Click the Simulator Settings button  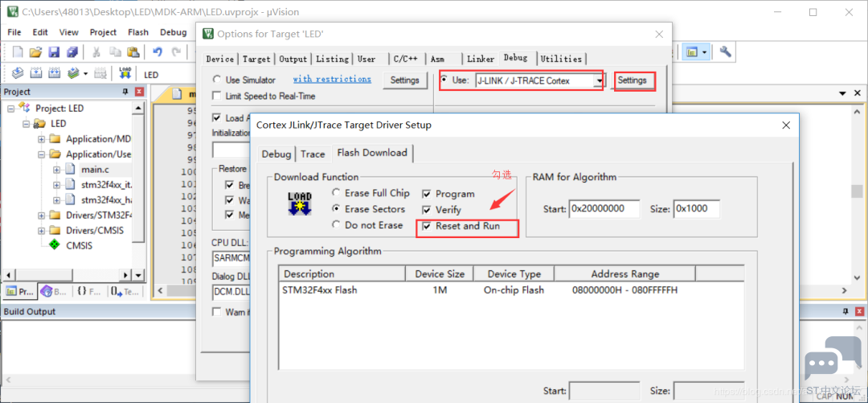(x=404, y=80)
